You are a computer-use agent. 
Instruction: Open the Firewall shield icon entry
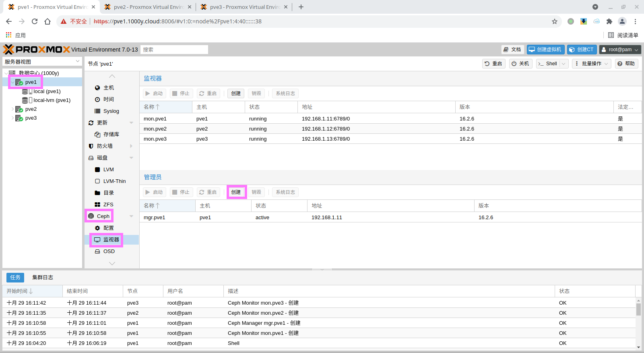(91, 146)
